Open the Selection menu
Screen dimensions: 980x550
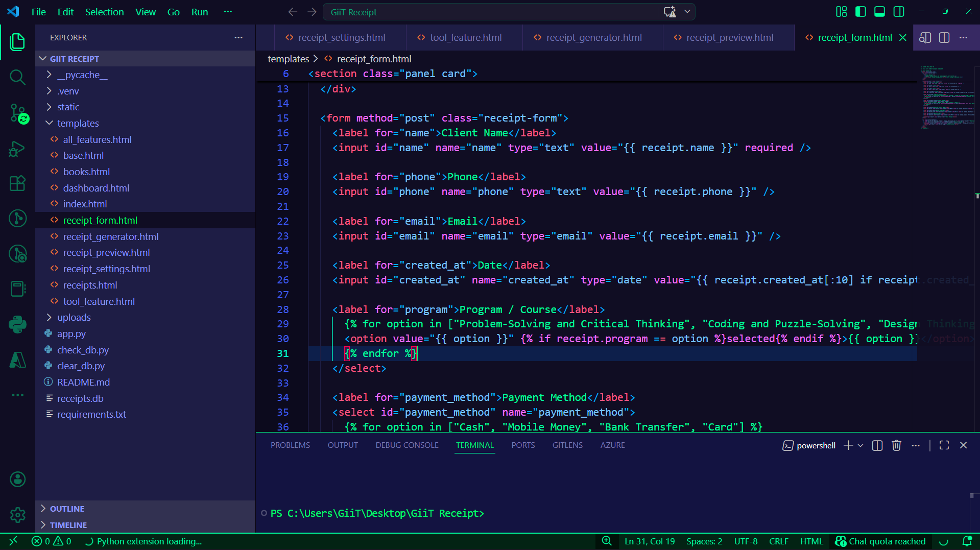104,12
